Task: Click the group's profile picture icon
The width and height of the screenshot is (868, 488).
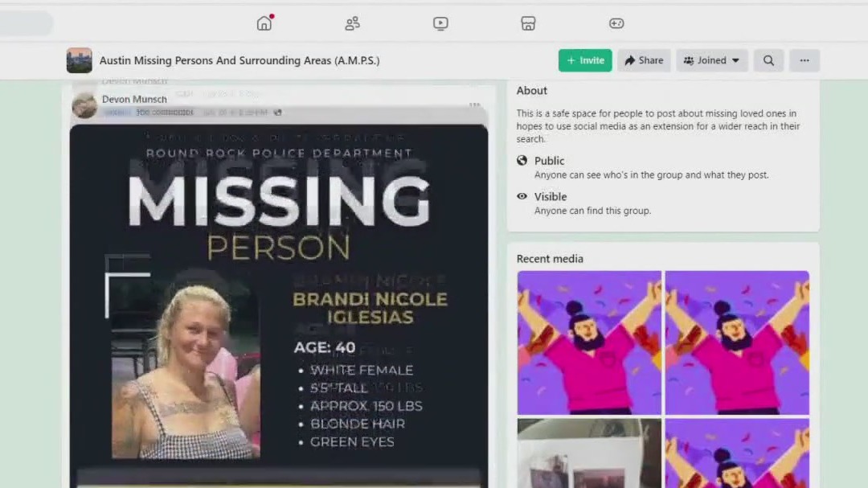Action: [79, 60]
